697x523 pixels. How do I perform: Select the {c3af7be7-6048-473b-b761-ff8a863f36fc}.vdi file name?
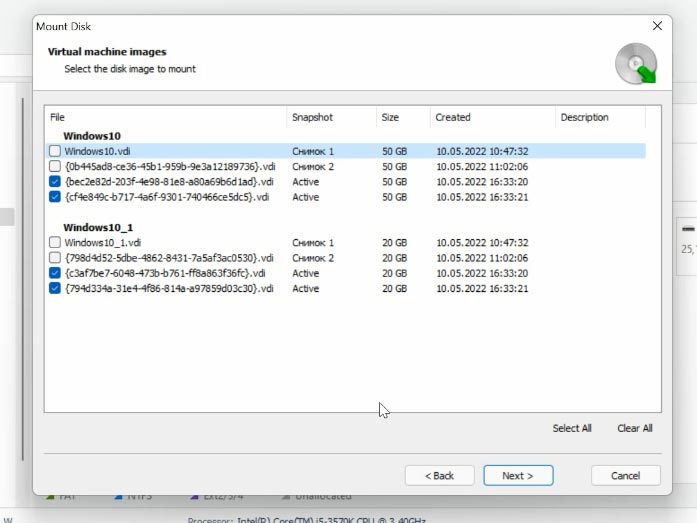[165, 273]
